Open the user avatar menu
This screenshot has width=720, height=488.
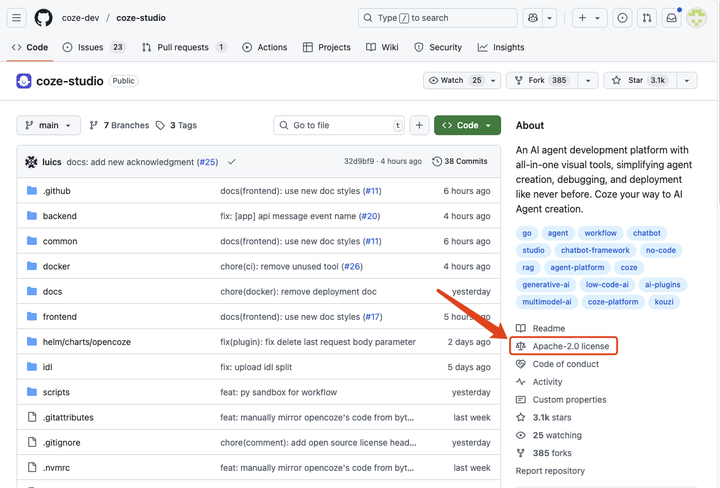[x=697, y=18]
